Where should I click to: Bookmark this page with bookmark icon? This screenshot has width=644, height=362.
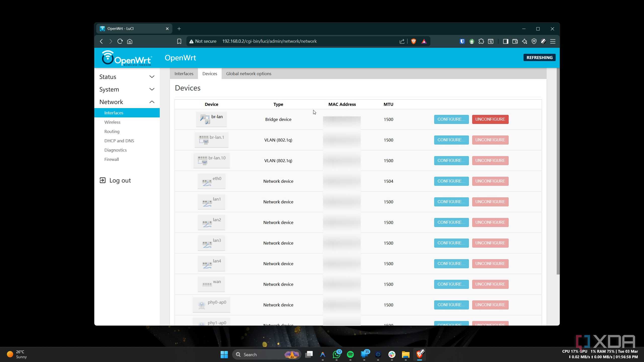(179, 41)
